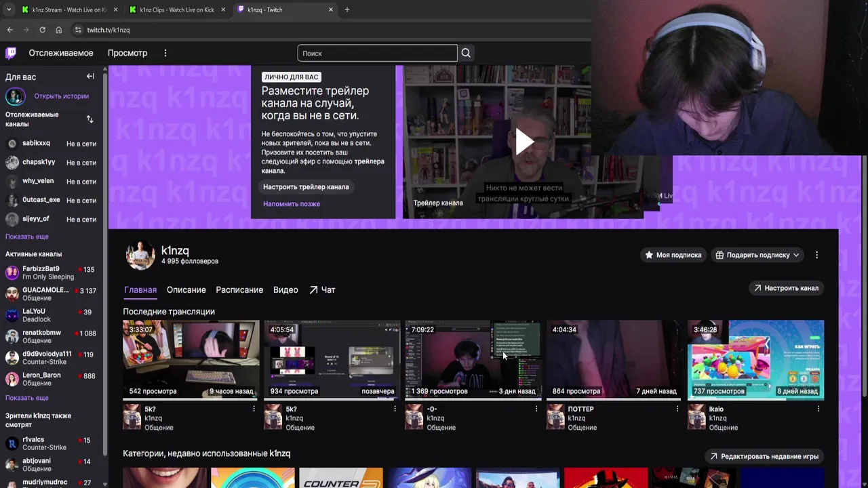The width and height of the screenshot is (868, 488).
Task: Open new browser tab with plus
Action: (347, 9)
